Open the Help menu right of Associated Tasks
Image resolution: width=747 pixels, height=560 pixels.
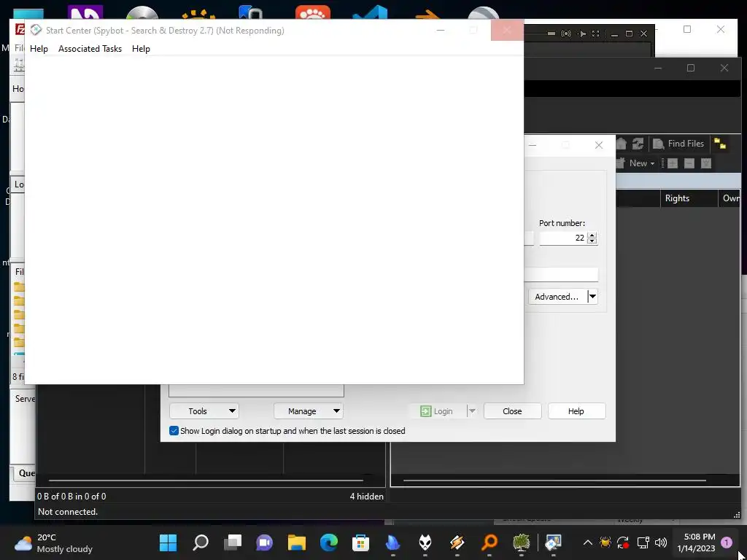click(x=141, y=49)
